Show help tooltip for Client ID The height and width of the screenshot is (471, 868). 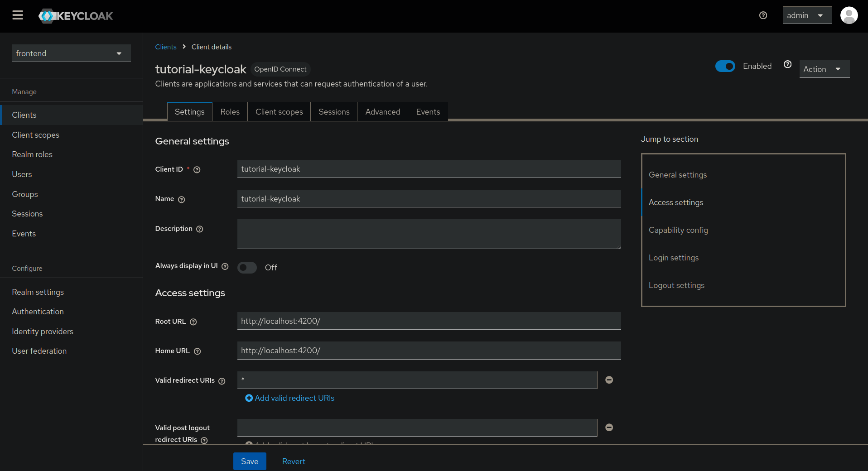(x=197, y=170)
